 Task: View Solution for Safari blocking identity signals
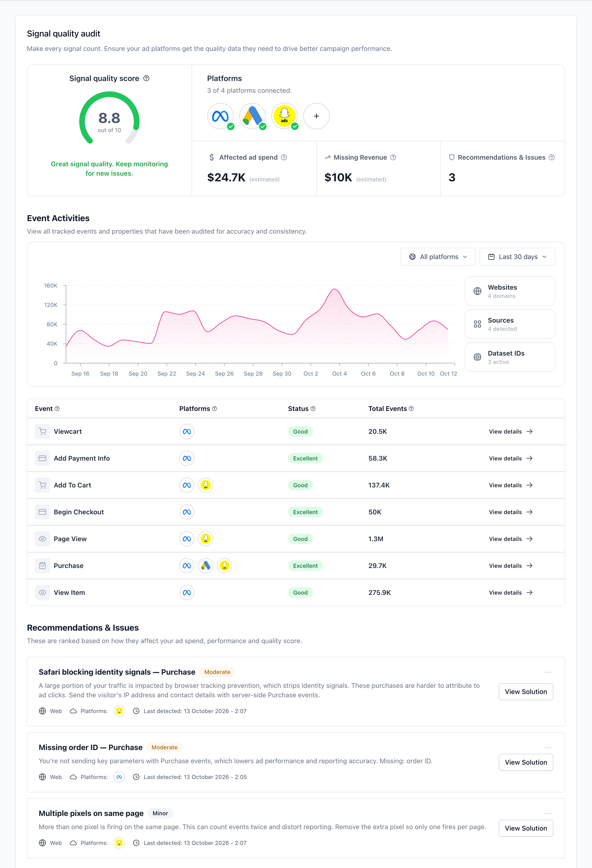pyautogui.click(x=526, y=692)
